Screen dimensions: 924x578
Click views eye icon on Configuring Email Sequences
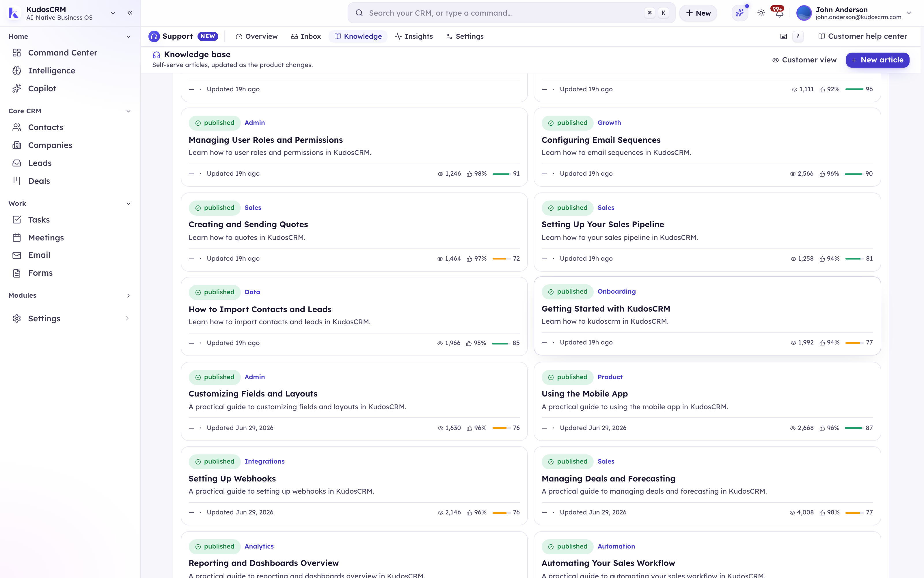(793, 174)
